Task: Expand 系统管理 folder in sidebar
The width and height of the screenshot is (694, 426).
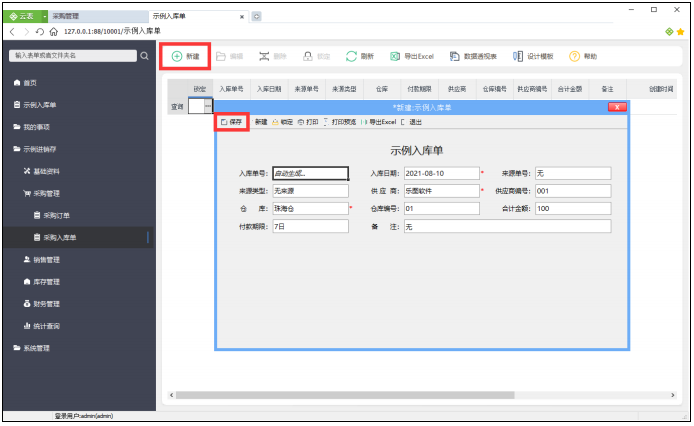Action: point(31,349)
